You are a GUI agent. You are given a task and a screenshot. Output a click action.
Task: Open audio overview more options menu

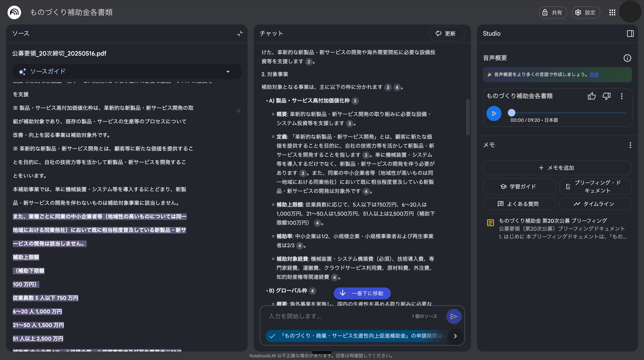(622, 96)
